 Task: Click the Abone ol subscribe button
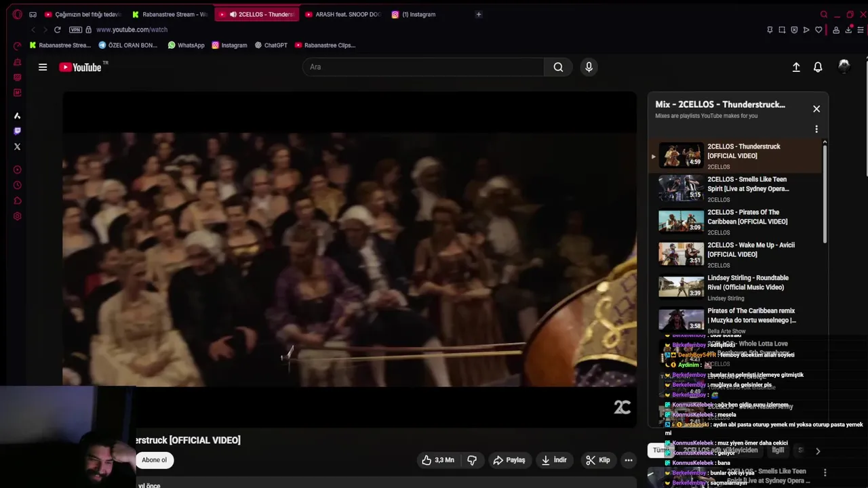(154, 460)
